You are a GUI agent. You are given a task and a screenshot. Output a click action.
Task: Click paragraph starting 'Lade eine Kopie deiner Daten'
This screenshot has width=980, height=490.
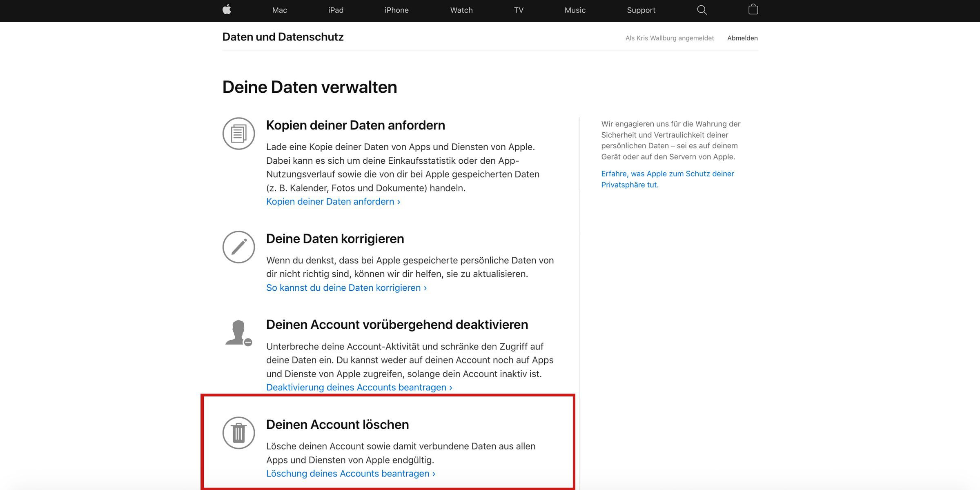(403, 167)
